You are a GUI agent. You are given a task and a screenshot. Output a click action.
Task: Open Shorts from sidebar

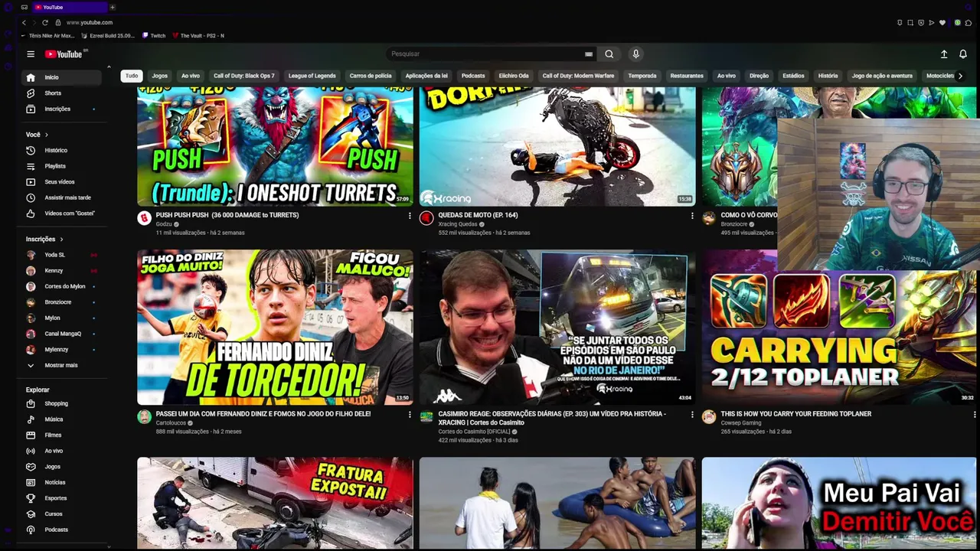pyautogui.click(x=61, y=93)
